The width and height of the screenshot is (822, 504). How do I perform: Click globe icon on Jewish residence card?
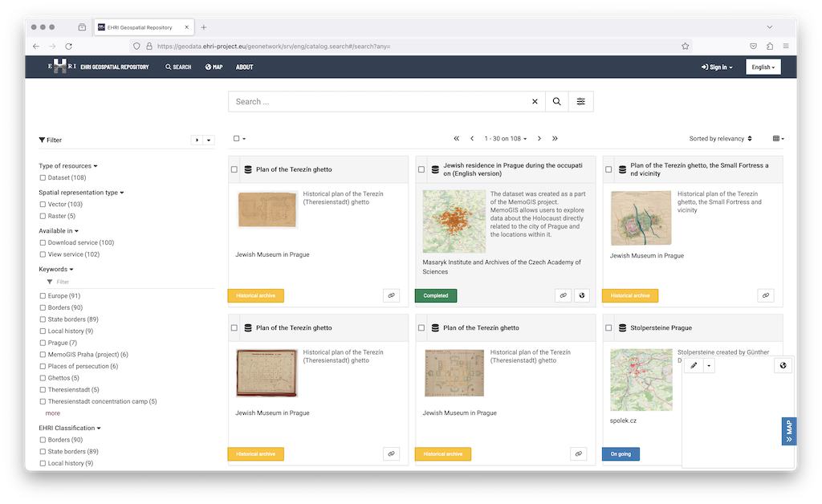coord(582,295)
